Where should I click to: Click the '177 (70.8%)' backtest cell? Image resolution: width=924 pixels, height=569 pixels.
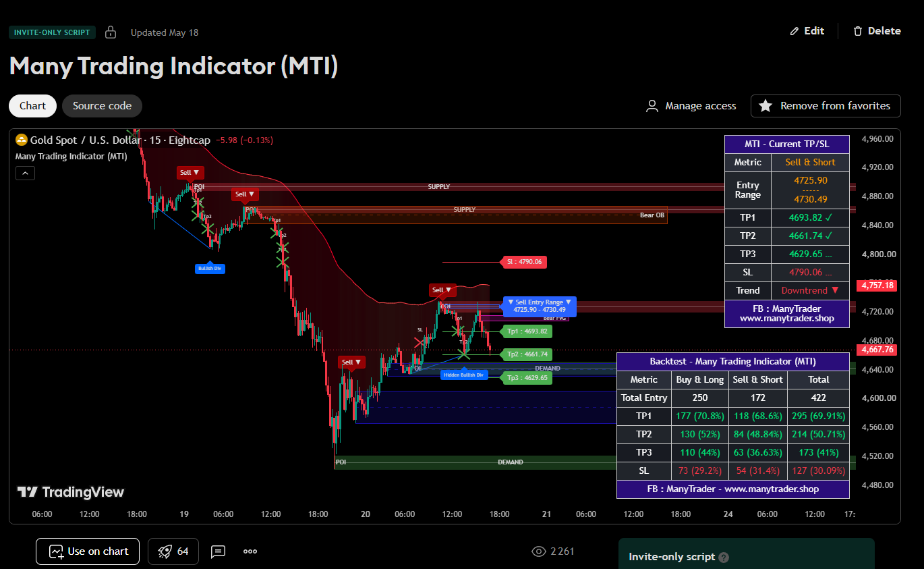tap(700, 416)
